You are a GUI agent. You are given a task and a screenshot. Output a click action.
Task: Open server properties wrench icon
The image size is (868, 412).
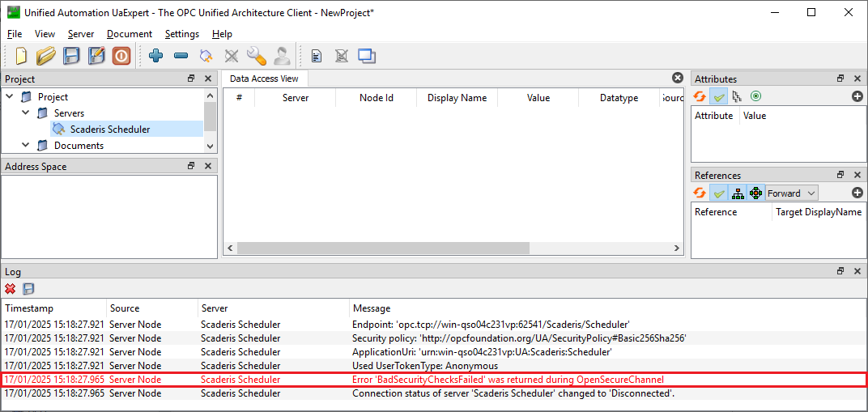pyautogui.click(x=256, y=56)
